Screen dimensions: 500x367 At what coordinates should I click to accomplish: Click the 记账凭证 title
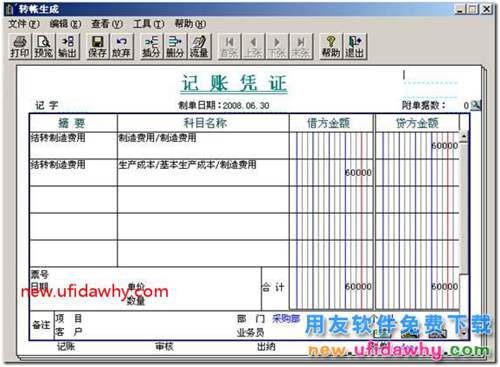(x=234, y=83)
